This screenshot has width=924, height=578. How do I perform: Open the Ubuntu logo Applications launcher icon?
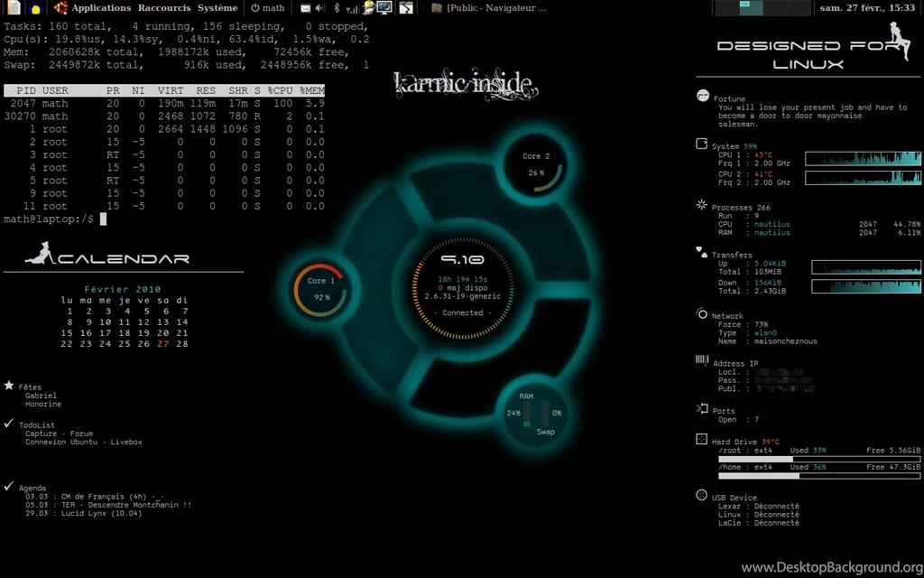click(60, 7)
